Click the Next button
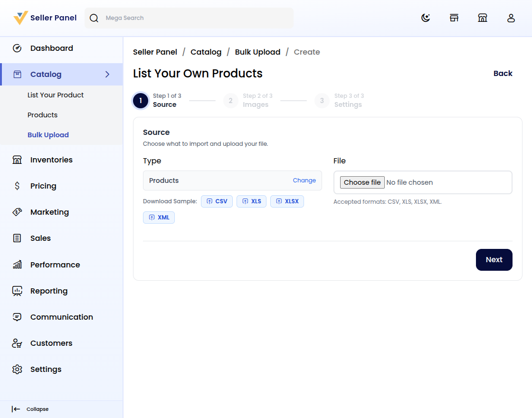The height and width of the screenshot is (418, 532). [494, 259]
